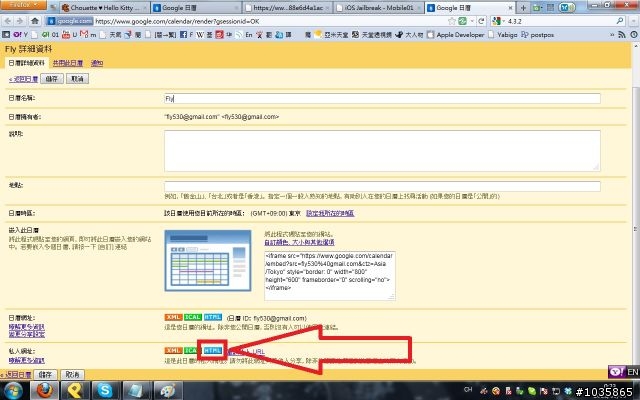The image size is (640, 400).
Task: Click HTML button in calendar address row
Action: pos(213,318)
